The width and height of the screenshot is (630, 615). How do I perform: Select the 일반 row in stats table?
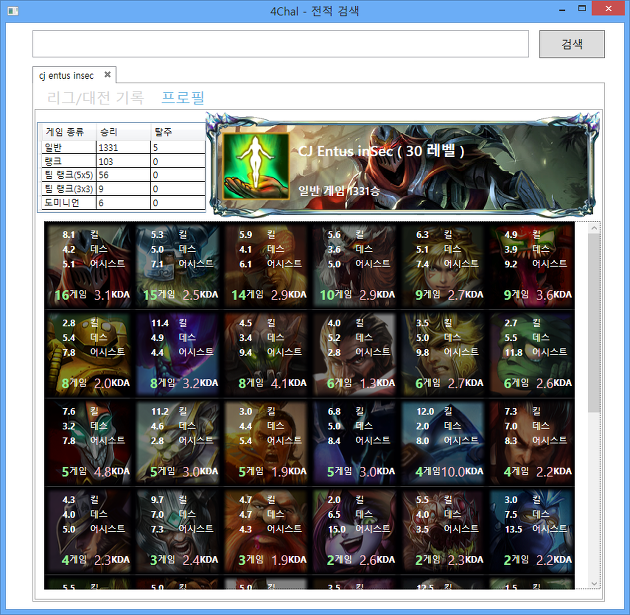click(123, 147)
